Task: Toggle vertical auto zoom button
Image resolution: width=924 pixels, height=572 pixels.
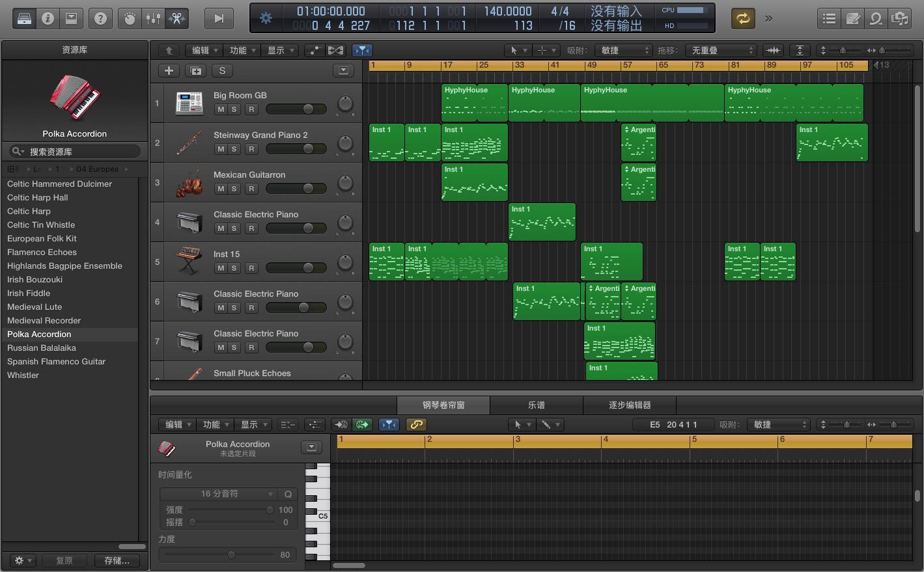Action: coord(800,50)
